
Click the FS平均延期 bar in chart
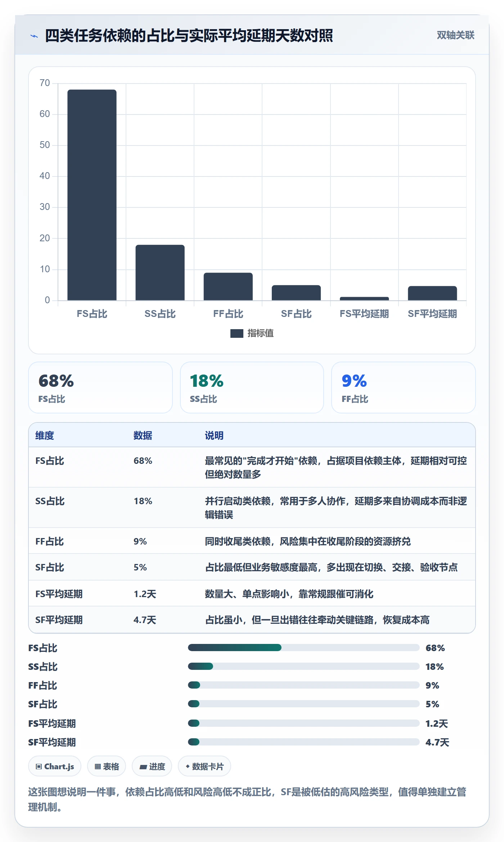click(x=364, y=299)
